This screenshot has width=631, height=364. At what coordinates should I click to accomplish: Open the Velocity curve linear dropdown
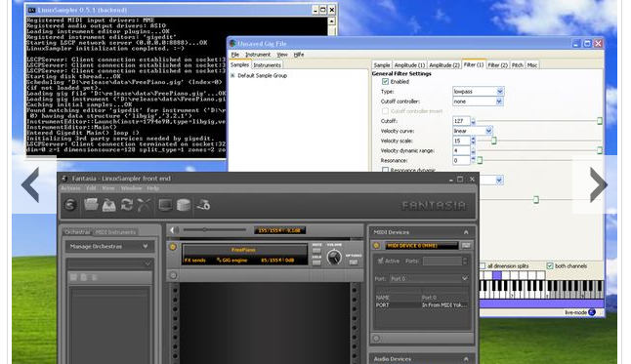point(473,131)
